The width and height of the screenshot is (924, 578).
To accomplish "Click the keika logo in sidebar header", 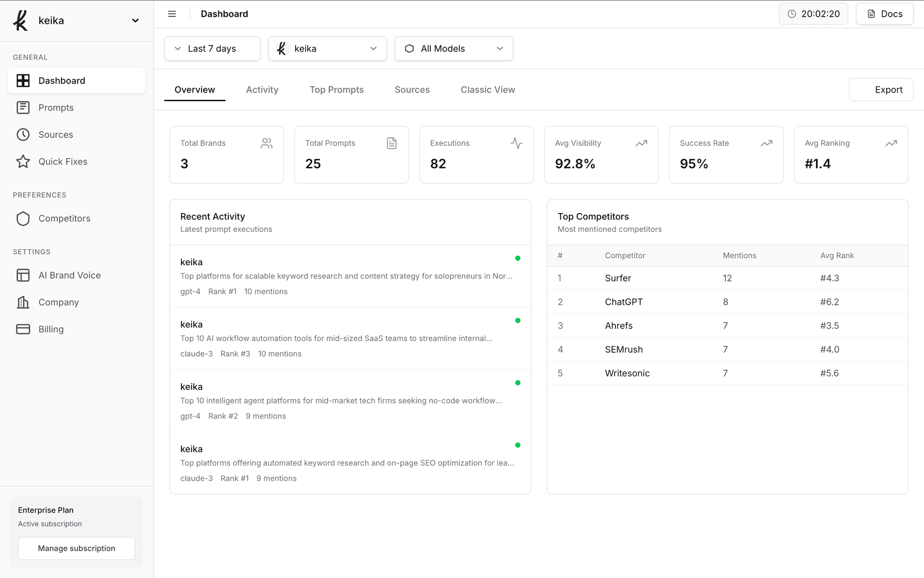I will coord(20,21).
